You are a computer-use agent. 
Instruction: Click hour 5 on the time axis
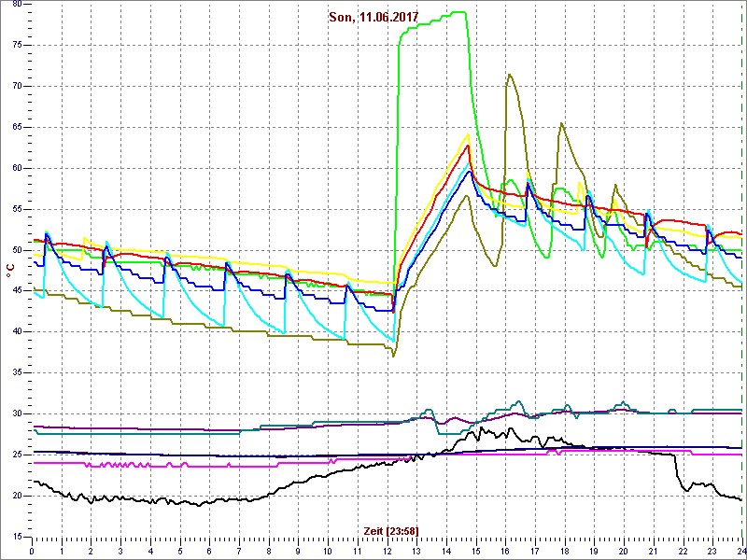[x=180, y=552]
